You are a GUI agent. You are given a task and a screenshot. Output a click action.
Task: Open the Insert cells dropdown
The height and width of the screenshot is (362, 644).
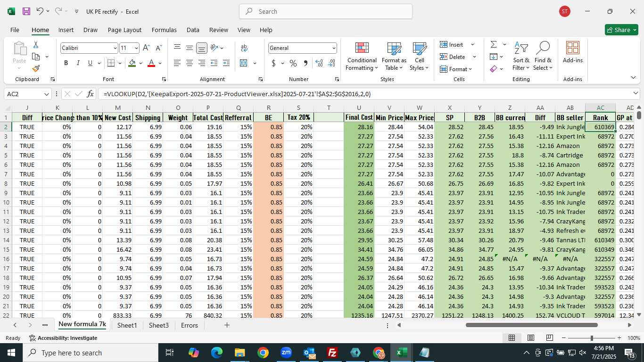(472, 45)
